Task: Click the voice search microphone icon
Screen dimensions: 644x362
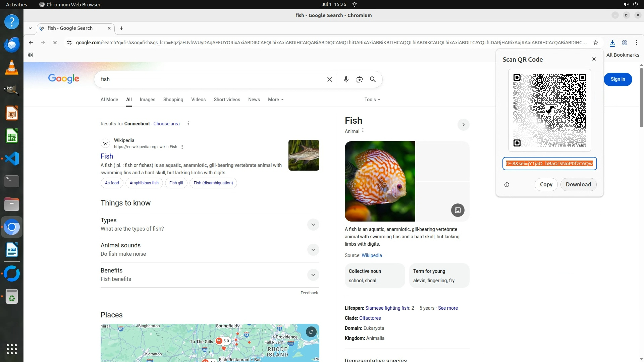Action: coord(346,79)
